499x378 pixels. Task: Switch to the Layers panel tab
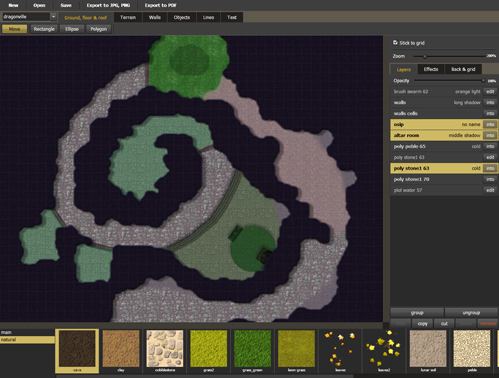403,69
